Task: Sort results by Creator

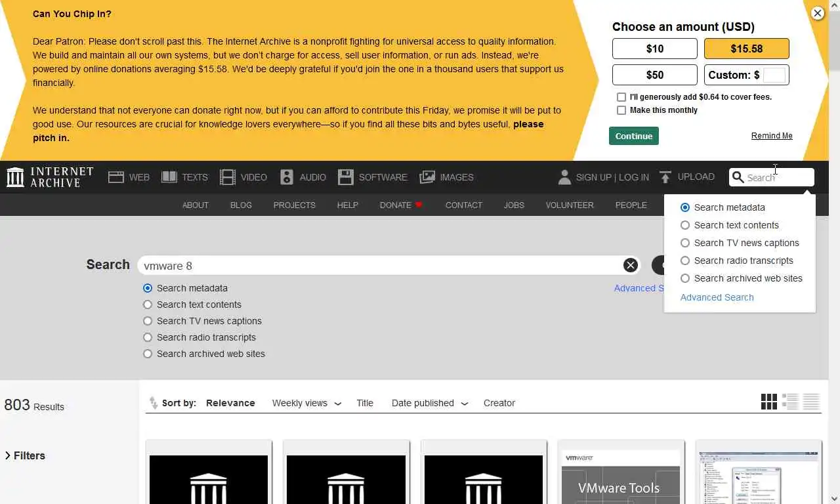Action: (x=499, y=403)
